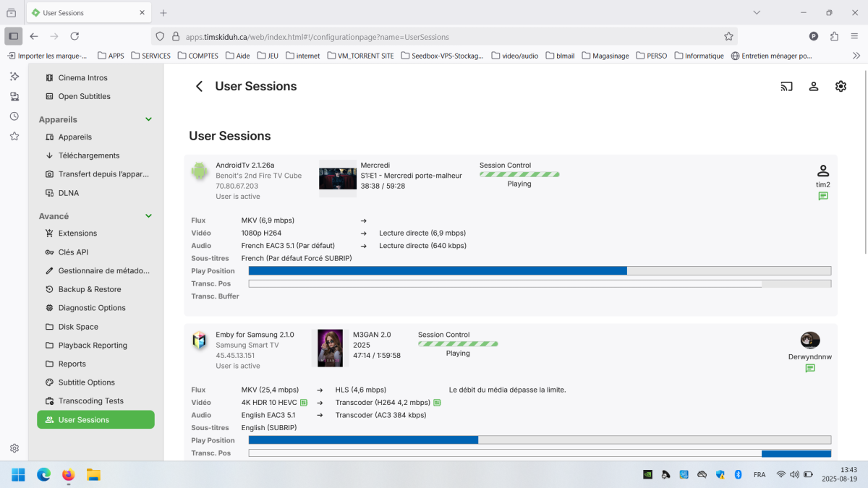Open the Cast icon in the header

click(x=786, y=86)
